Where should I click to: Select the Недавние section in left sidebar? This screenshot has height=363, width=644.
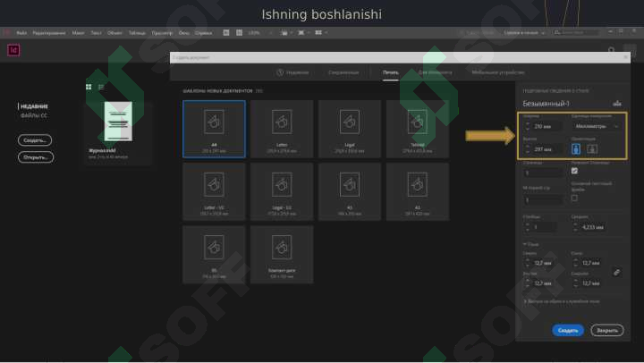[x=34, y=106]
